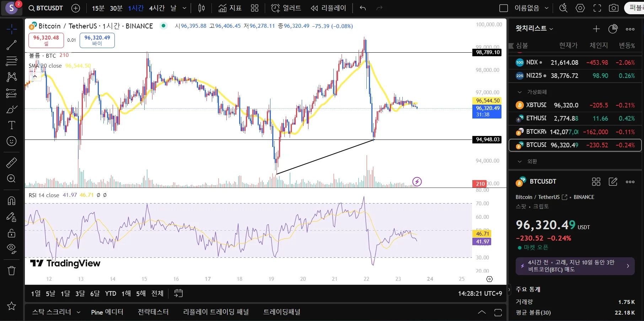Set chart range to 1일

36,293
